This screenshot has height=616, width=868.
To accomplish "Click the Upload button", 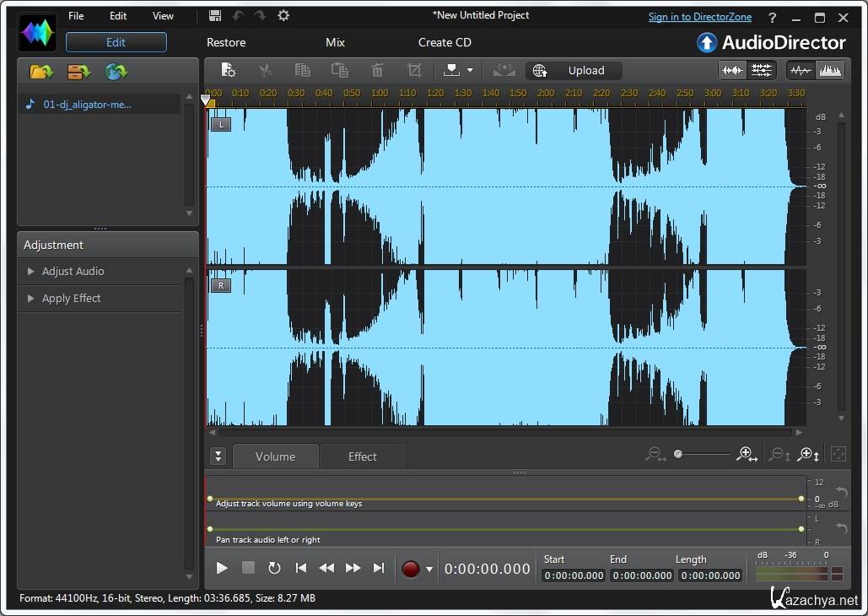I will tap(574, 71).
